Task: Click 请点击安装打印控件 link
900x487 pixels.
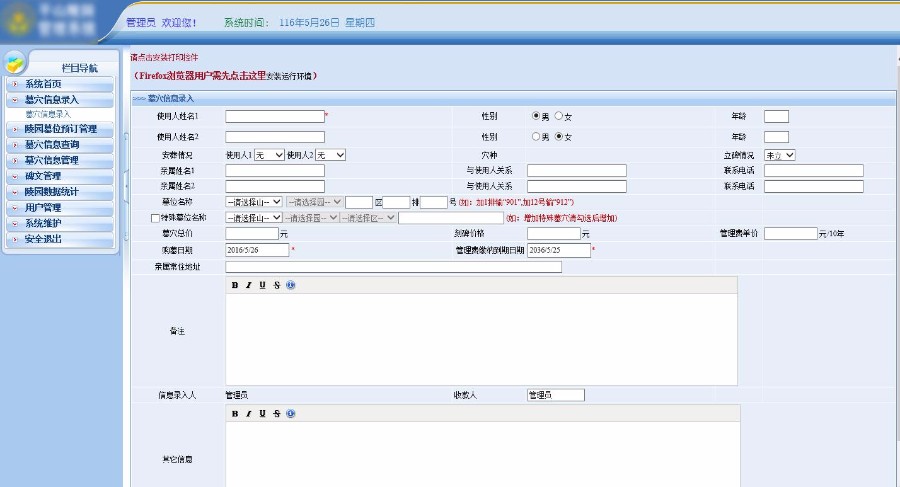Action: pyautogui.click(x=164, y=57)
